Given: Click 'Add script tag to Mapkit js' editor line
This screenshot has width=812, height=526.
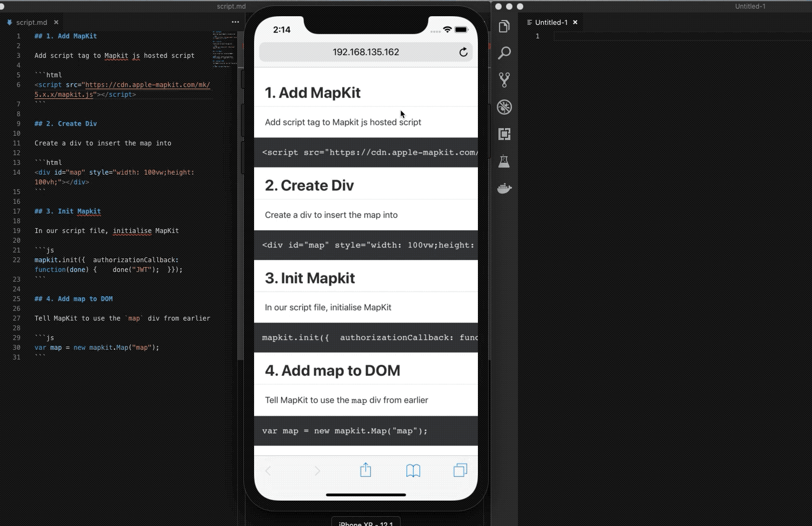Looking at the screenshot, I should click(x=114, y=56).
